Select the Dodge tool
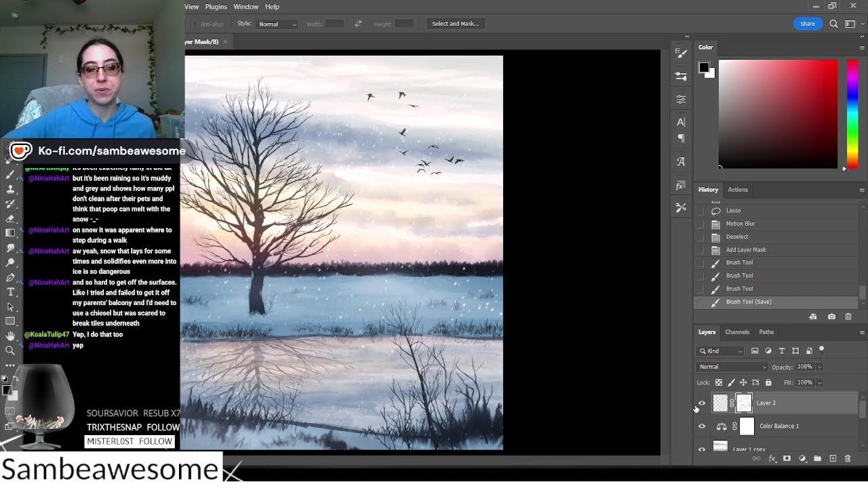 10,262
